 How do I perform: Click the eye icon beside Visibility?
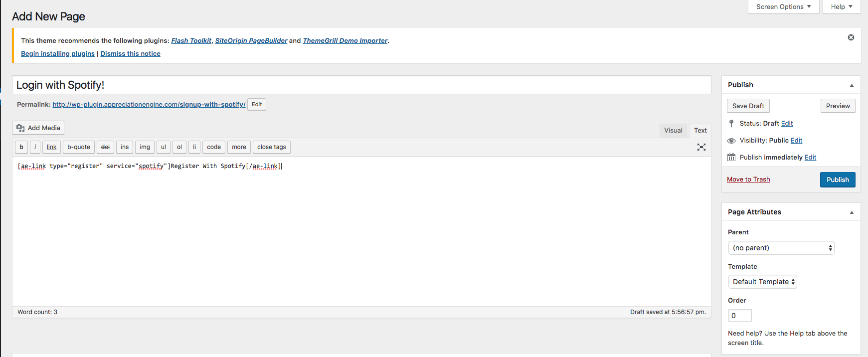(731, 141)
